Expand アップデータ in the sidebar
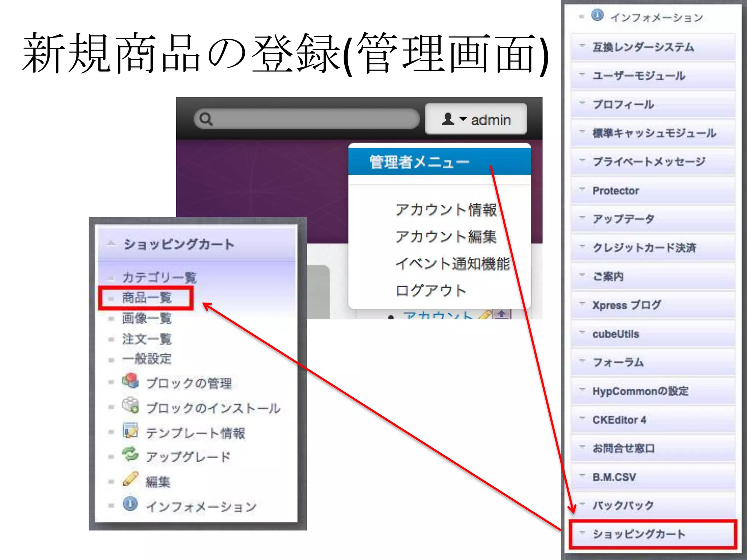Image resolution: width=747 pixels, height=560 pixels. 653,219
